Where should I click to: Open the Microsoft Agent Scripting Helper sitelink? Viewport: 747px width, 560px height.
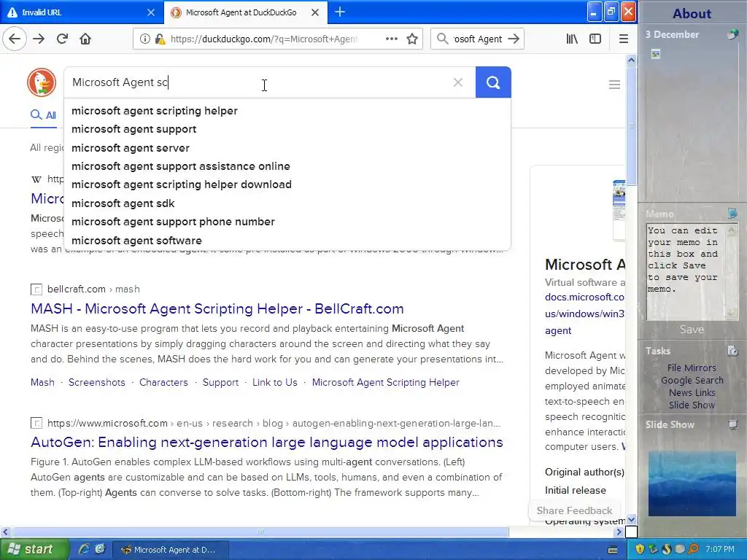click(x=385, y=382)
